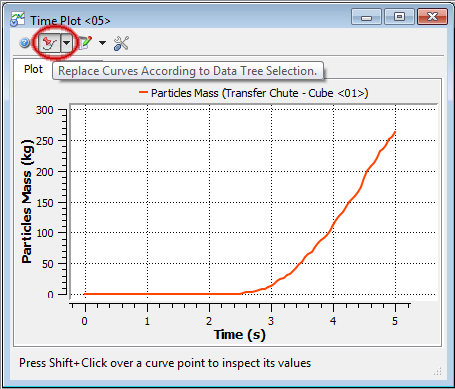Click the Time Plot window icon in title bar
Screen dimensions: 455x389
pyautogui.click(x=18, y=20)
